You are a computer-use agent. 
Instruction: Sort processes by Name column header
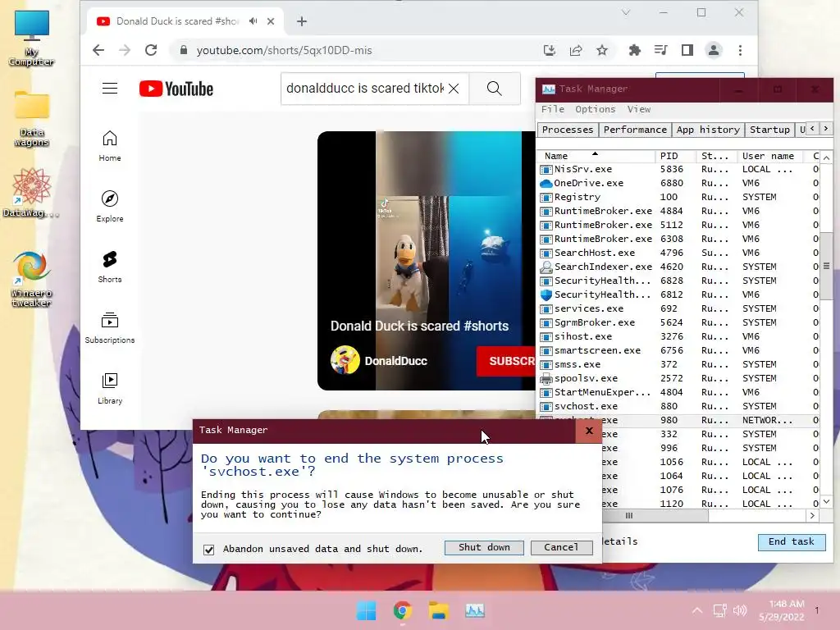tap(596, 156)
